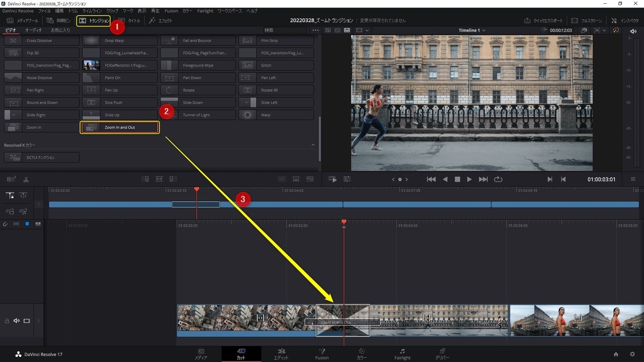The width and height of the screenshot is (644, 362).
Task: Open viewer aspect ratio dropdown
Action: click(363, 31)
